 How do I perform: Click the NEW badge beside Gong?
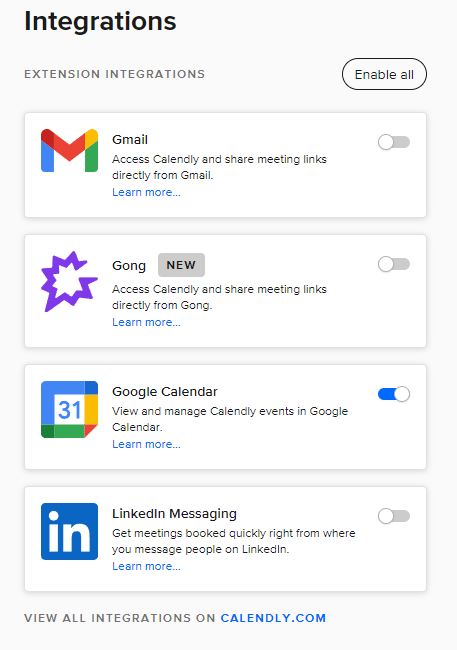(181, 265)
